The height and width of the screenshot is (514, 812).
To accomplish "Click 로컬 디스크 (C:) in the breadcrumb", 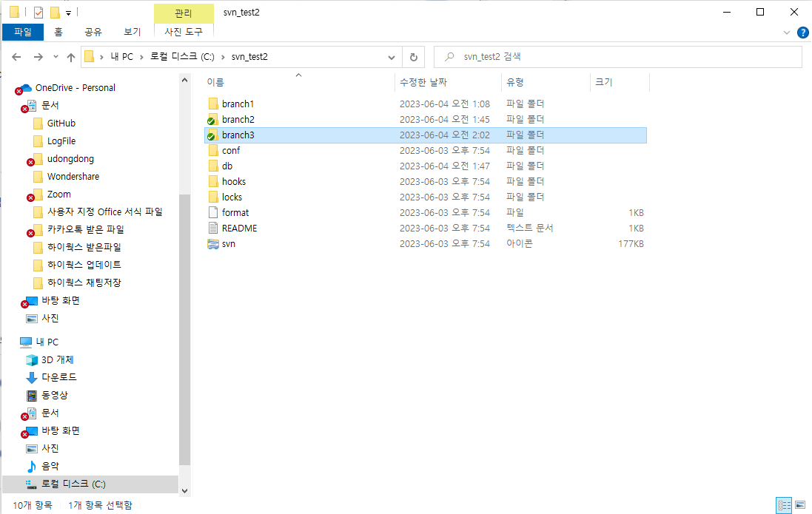I will (182, 57).
